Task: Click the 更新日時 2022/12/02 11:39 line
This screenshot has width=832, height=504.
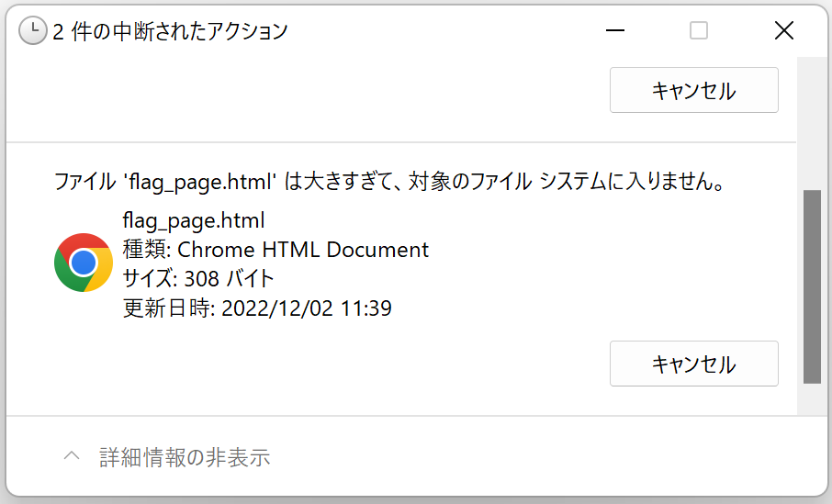Action: [x=257, y=308]
